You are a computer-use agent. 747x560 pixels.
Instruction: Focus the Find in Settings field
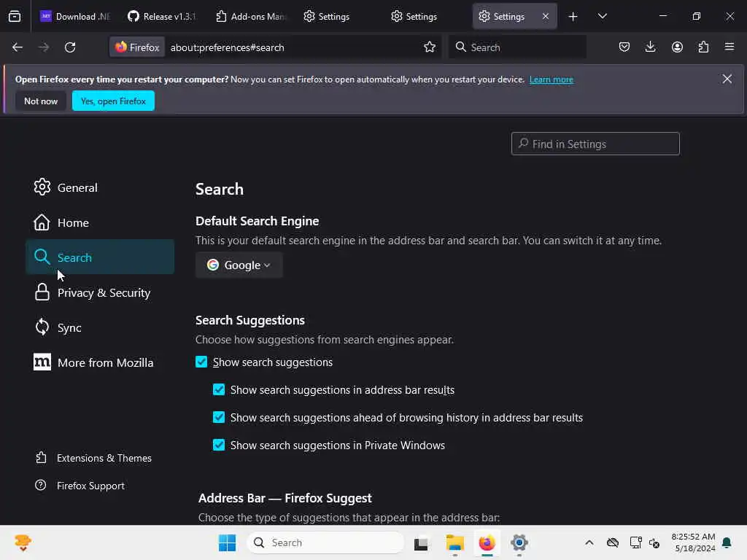595,144
